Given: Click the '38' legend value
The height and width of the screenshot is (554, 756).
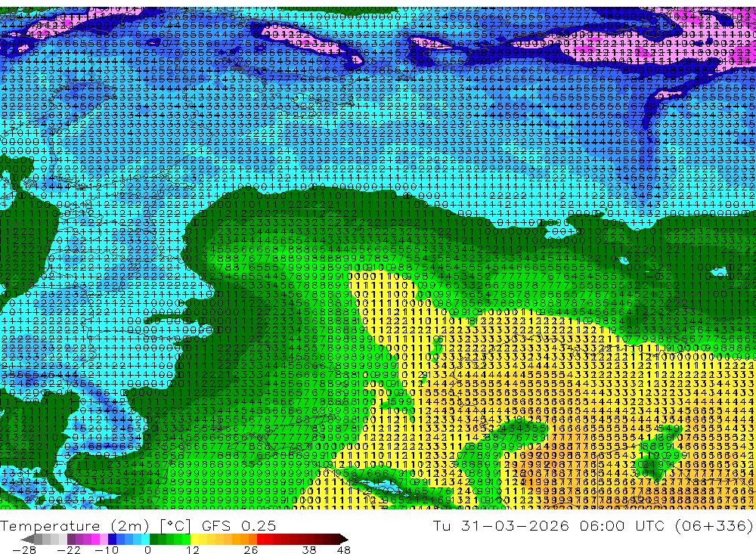Looking at the screenshot, I should point(309,549).
